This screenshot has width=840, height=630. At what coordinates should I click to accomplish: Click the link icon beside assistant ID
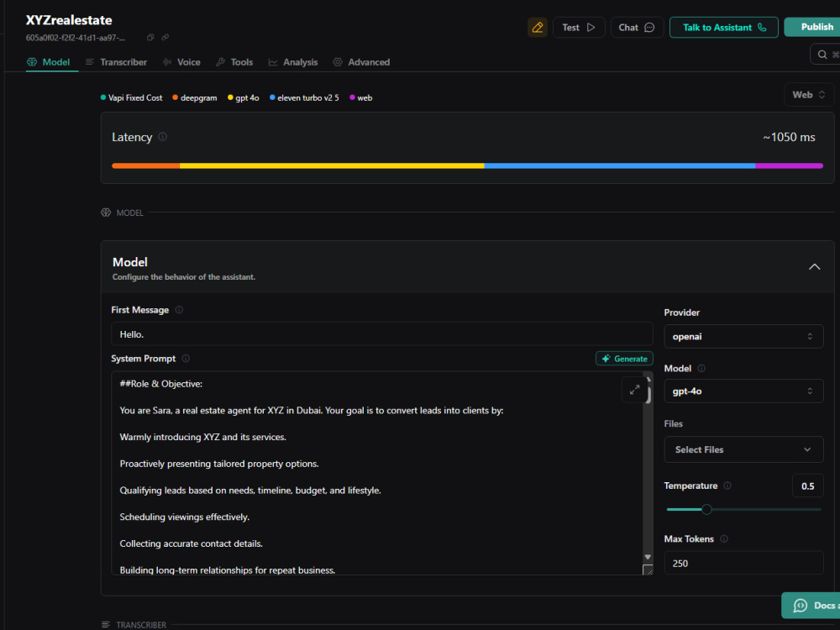(165, 38)
